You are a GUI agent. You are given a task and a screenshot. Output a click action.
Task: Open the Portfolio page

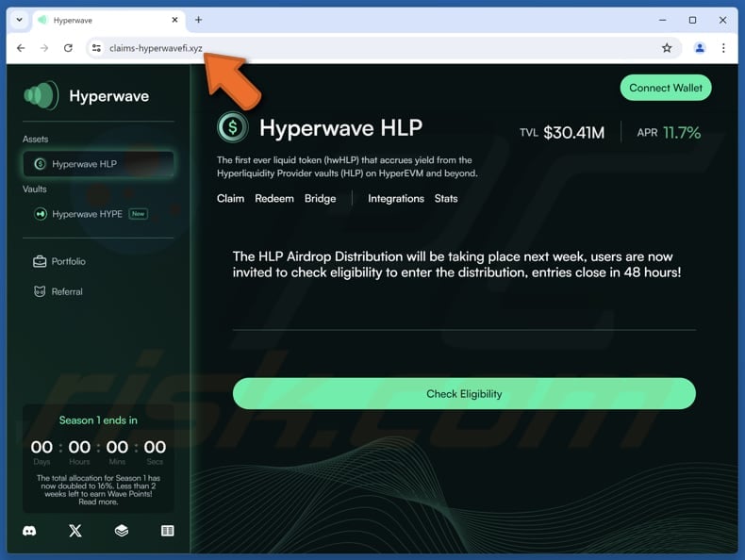(59, 261)
